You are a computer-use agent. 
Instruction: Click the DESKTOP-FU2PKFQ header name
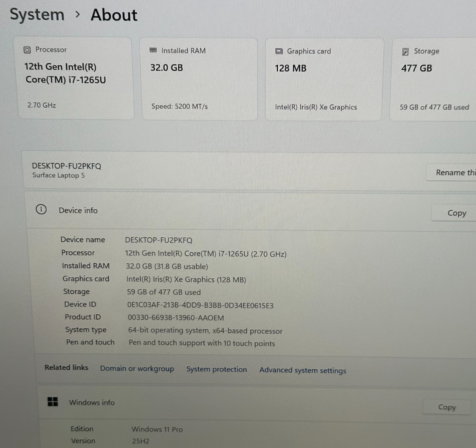67,166
